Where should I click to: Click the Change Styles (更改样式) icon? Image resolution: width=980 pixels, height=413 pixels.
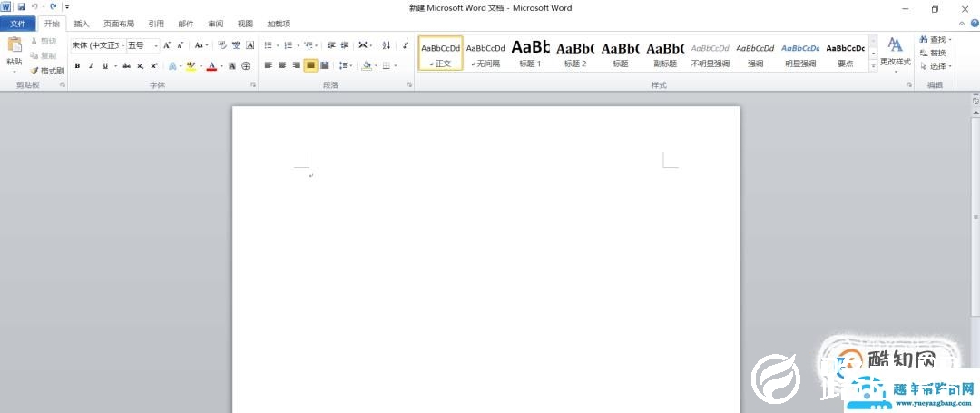tap(895, 51)
